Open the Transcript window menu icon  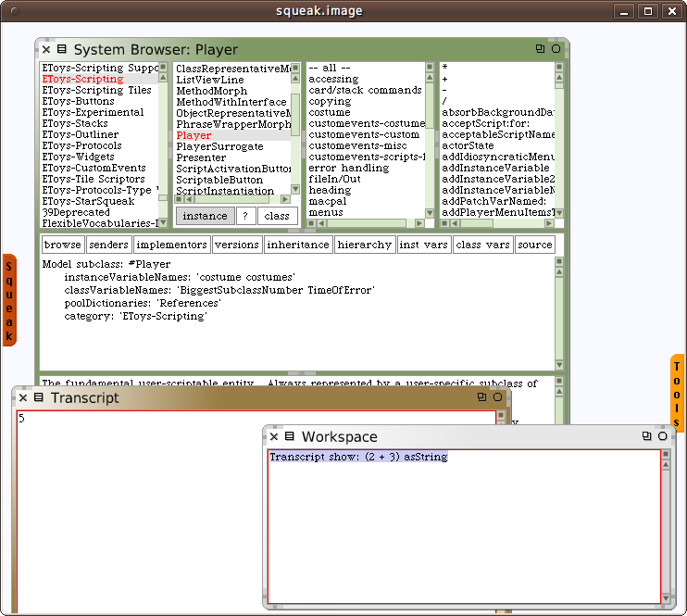tap(39, 397)
